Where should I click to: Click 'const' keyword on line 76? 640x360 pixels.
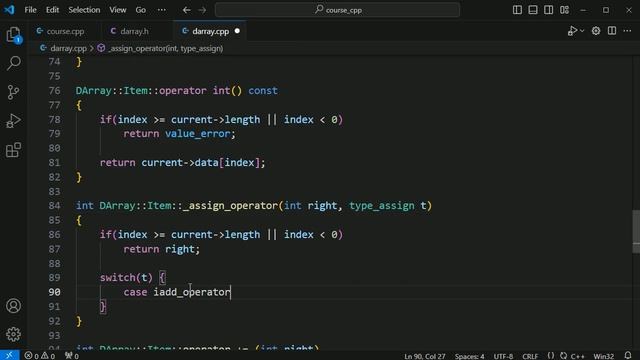click(263, 91)
